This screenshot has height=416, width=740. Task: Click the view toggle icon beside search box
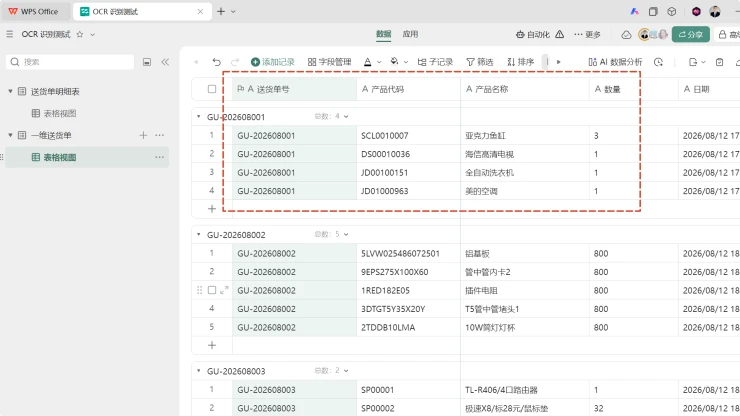tap(147, 62)
